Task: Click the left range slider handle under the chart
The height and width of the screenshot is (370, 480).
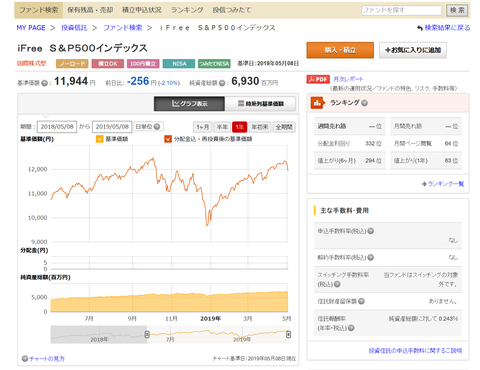Action: coord(147,334)
